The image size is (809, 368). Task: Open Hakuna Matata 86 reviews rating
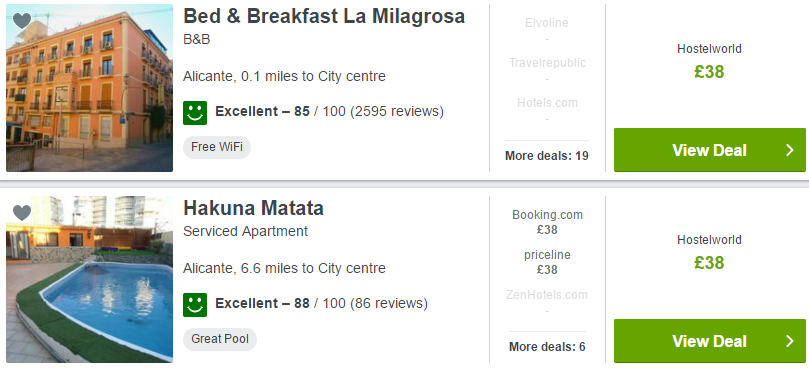321,303
